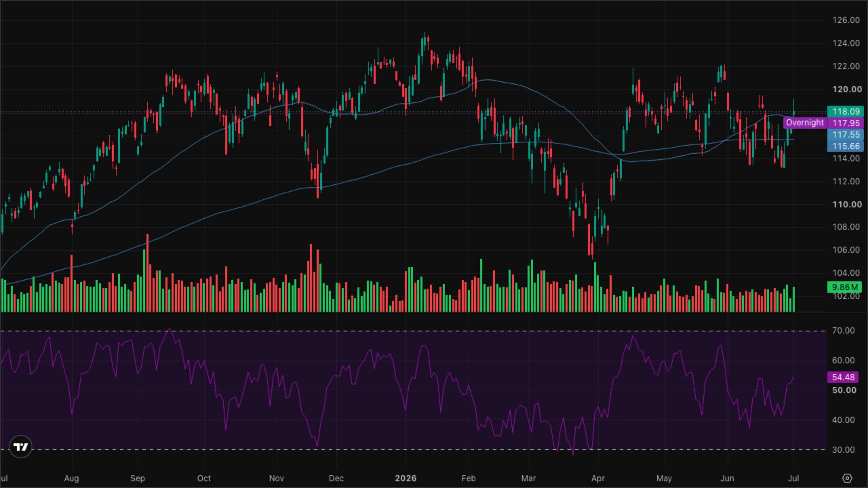Click the tallest red volume bar in September

click(x=147, y=272)
